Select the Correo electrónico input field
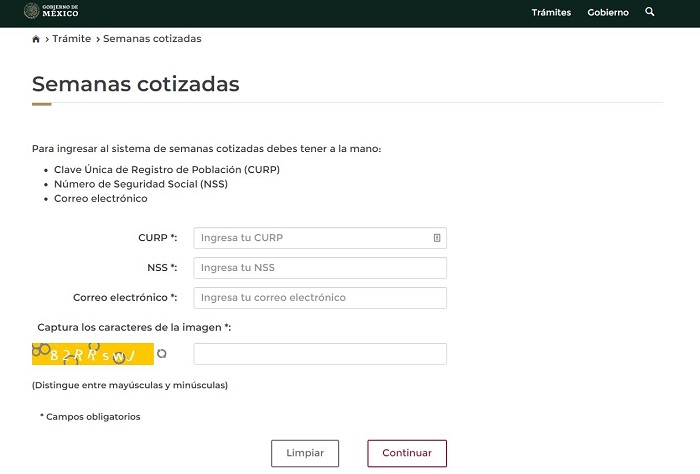700x474 pixels. [320, 298]
